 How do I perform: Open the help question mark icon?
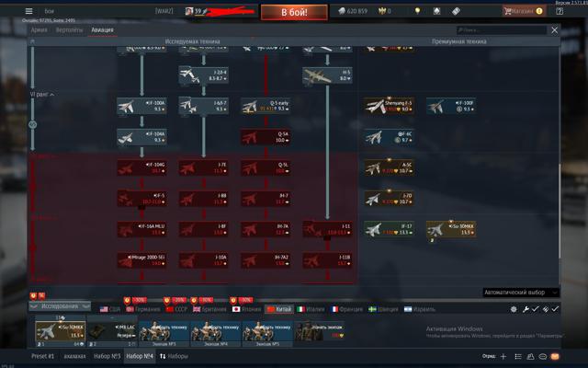click(560, 11)
